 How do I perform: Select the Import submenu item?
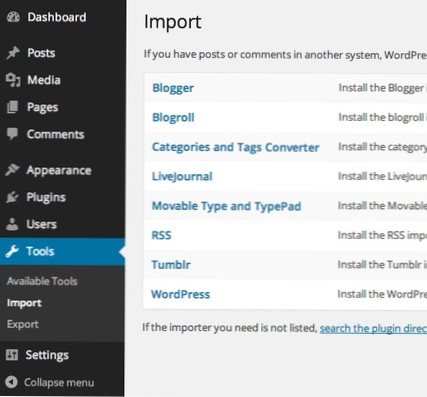[x=24, y=303]
